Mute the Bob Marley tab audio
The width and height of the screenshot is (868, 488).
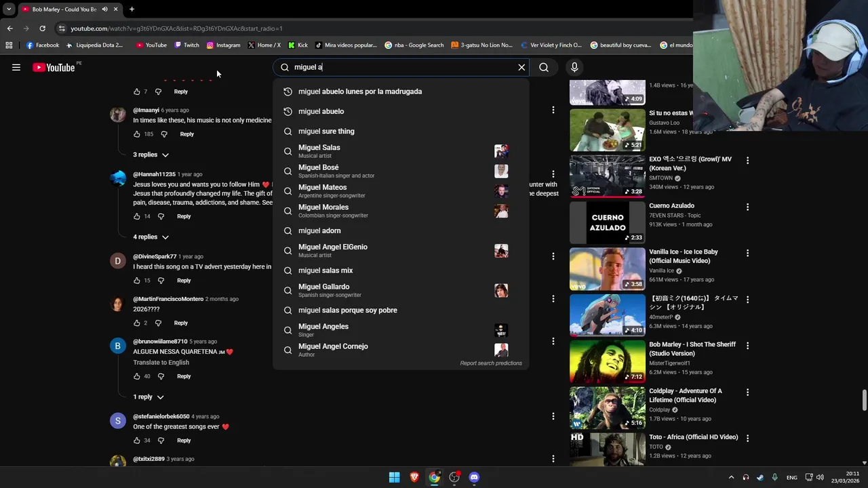point(104,9)
